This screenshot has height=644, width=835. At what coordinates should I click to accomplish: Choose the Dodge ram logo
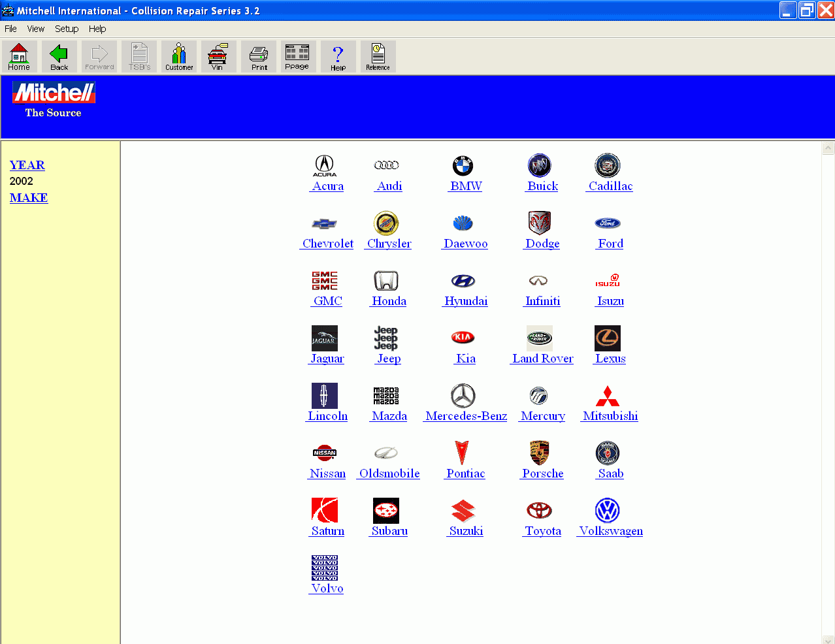coord(540,223)
